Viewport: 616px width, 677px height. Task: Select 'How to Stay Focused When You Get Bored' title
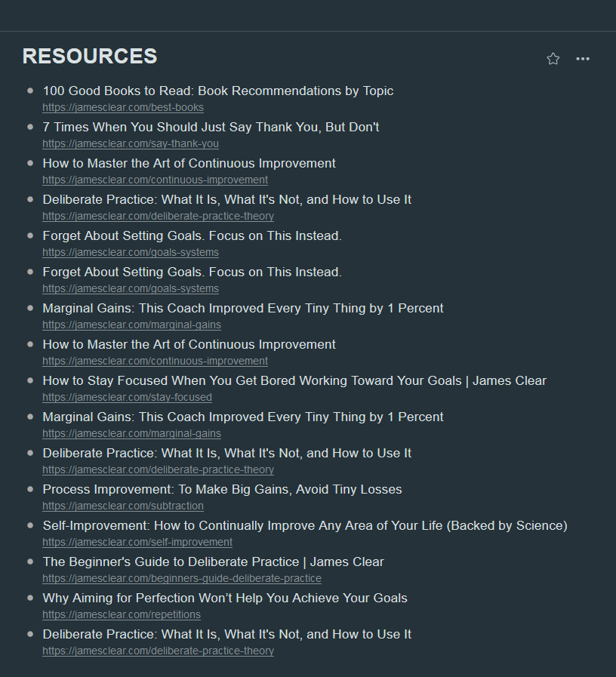294,380
